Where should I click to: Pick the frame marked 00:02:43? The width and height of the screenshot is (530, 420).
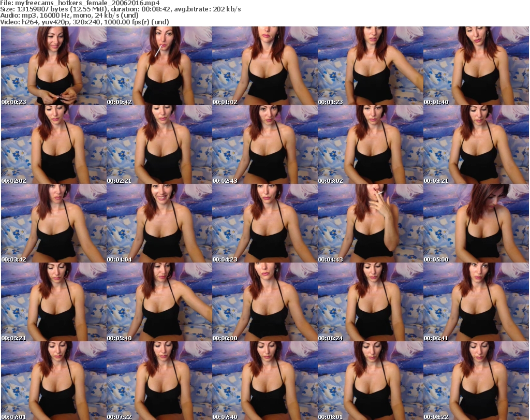click(x=264, y=144)
